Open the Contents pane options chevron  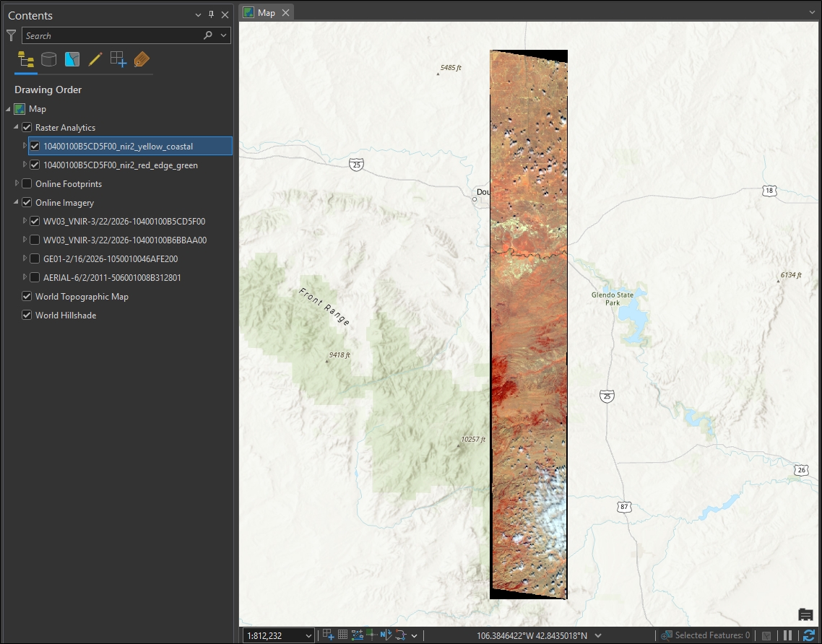pos(198,15)
